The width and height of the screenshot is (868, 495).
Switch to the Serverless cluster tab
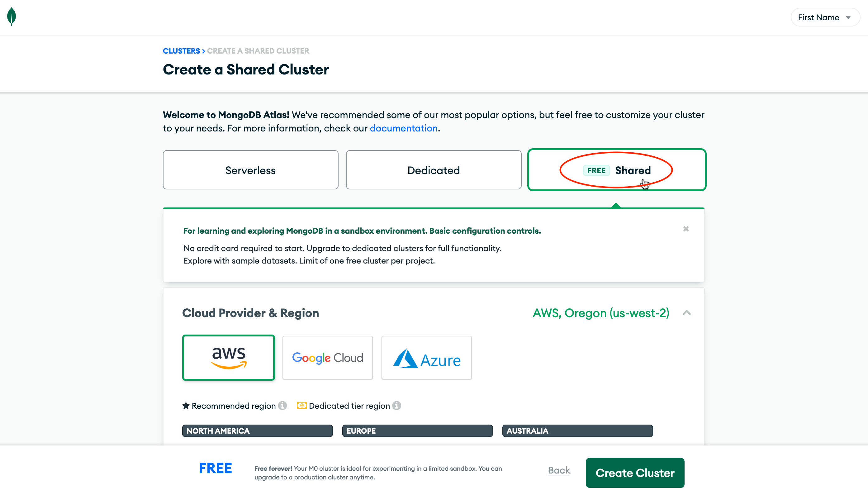point(250,170)
